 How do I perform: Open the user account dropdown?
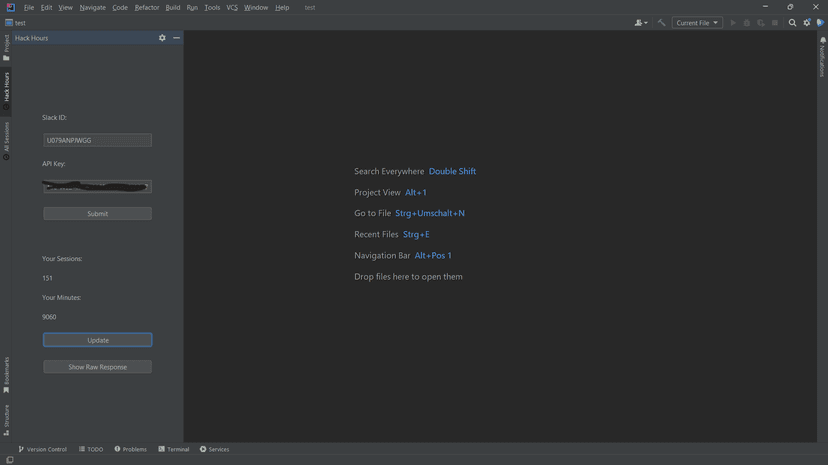(641, 23)
